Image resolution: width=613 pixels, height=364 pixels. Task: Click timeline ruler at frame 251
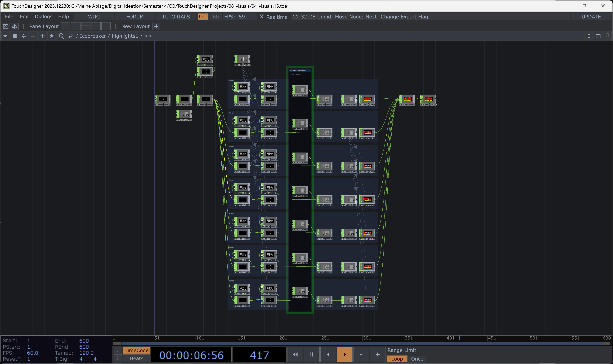pos(325,338)
